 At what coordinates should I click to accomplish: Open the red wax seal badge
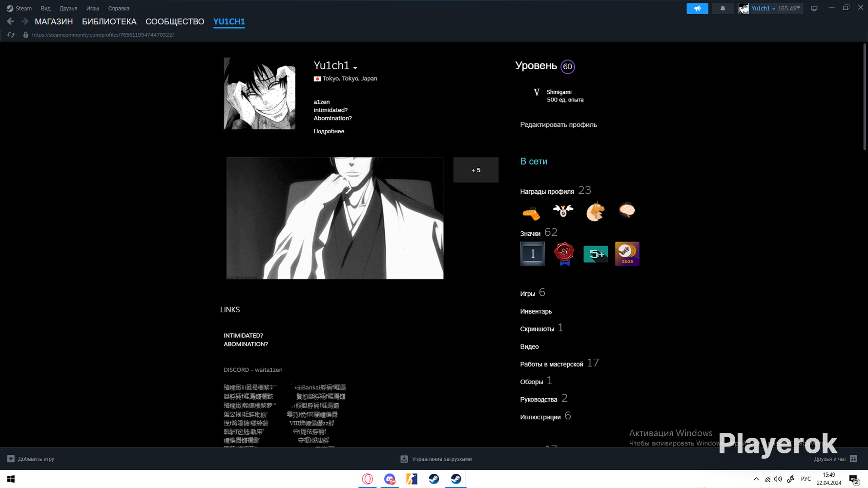coord(564,254)
